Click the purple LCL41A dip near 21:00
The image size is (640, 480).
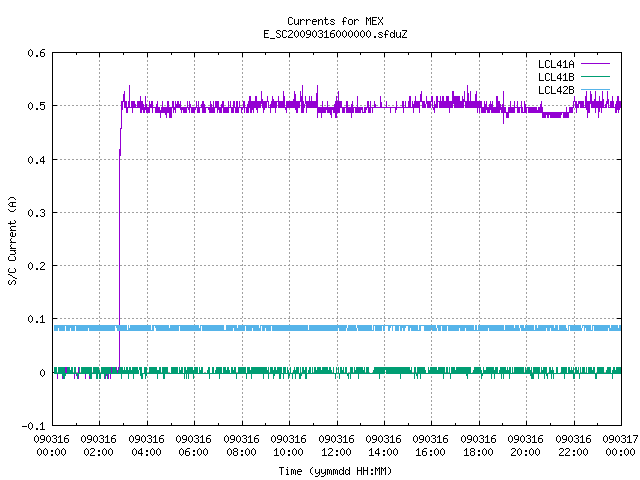pyautogui.click(x=555, y=115)
